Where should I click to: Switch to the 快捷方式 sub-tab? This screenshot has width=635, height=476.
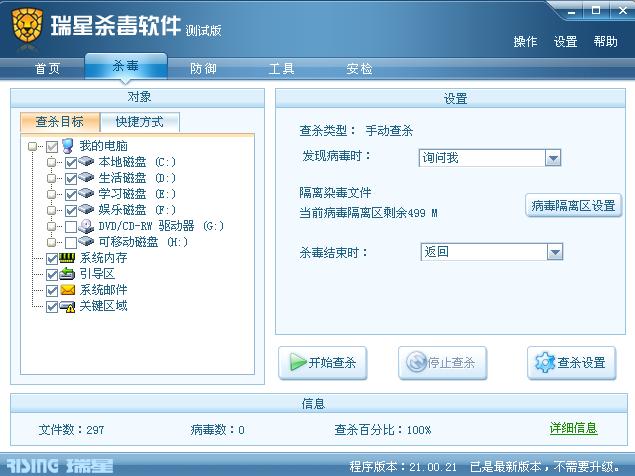[x=140, y=122]
